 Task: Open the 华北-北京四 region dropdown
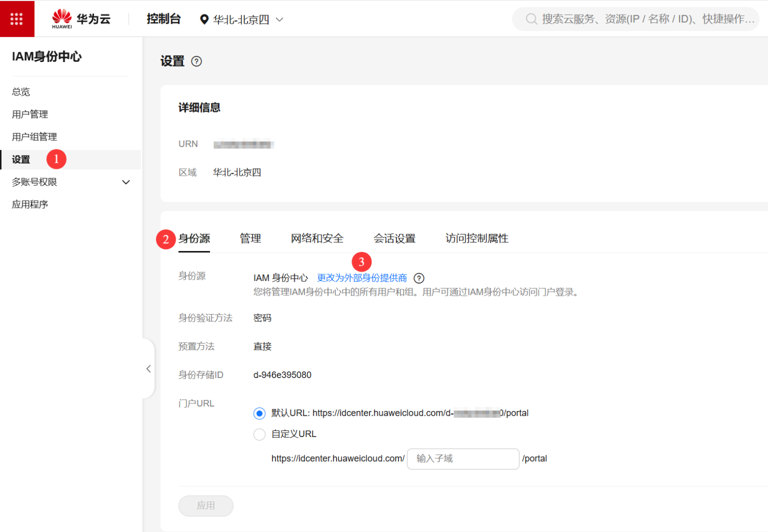click(x=241, y=19)
